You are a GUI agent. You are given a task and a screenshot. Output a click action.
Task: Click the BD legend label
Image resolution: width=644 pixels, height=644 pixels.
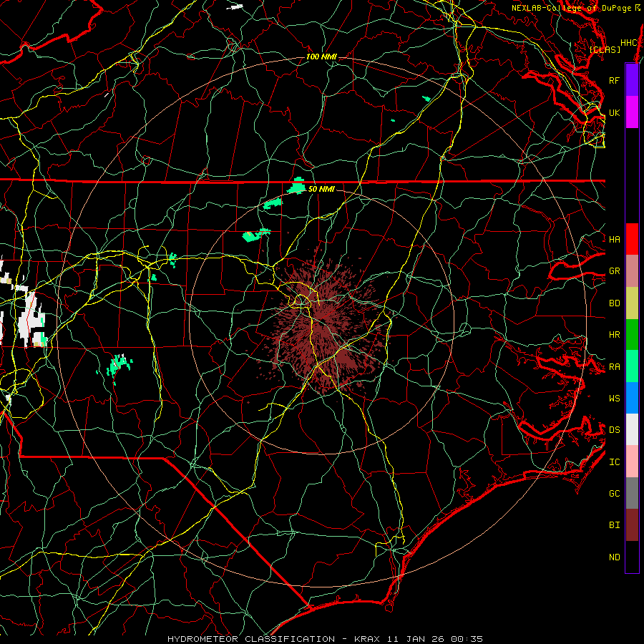pos(615,303)
